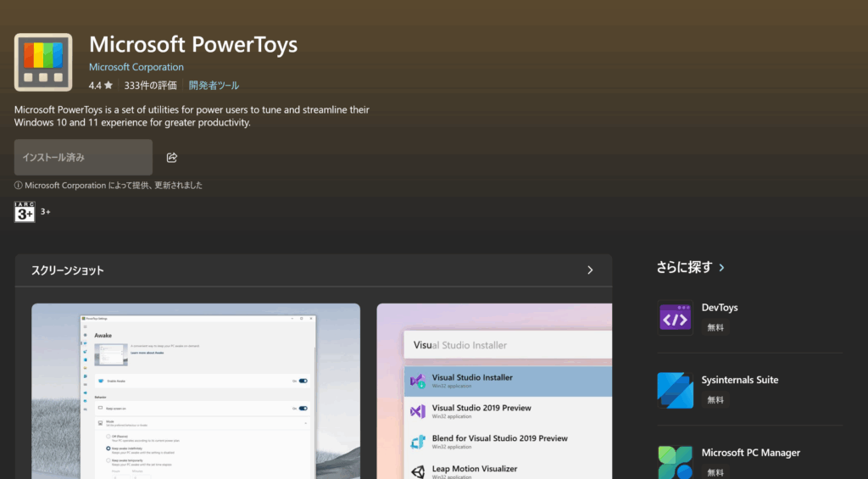868x479 pixels.
Task: Open the 開発者ツール category link
Action: [x=214, y=86]
